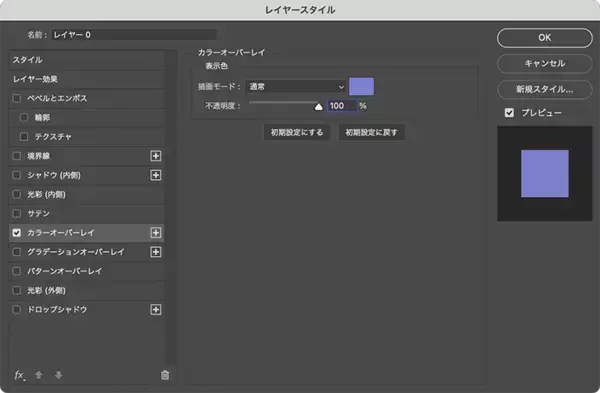The height and width of the screenshot is (393, 600).
Task: Enable ベベルとエンボス checkbox
Action: tap(16, 98)
